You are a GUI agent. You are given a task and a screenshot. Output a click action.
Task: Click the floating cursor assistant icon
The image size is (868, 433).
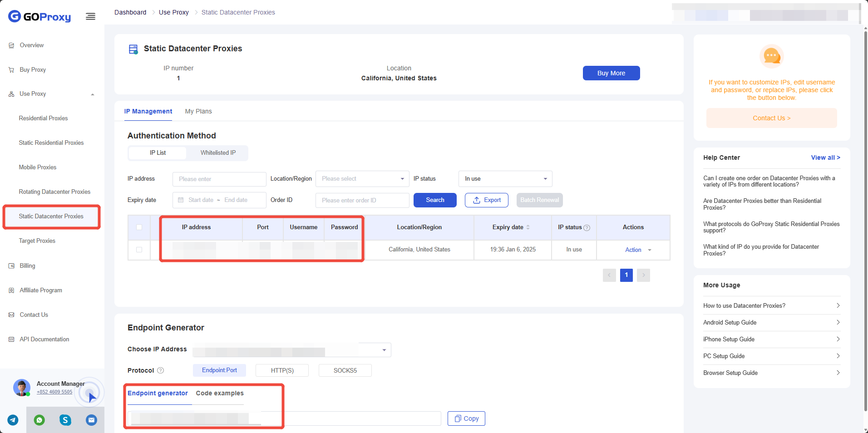[x=89, y=393]
